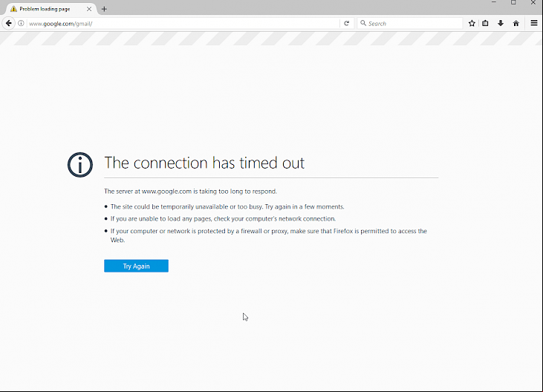Click bullet 'If you are unable to load any pages'
This screenshot has height=392, width=543.
(x=223, y=219)
